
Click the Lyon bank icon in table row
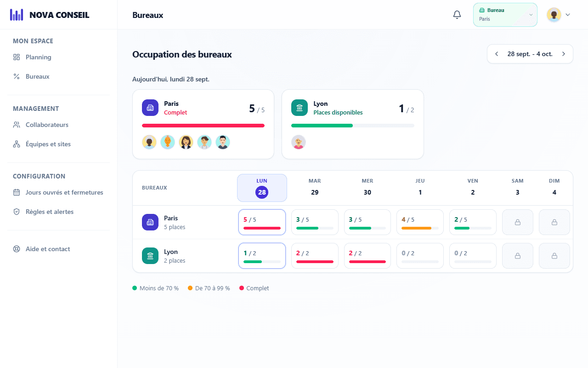point(150,256)
